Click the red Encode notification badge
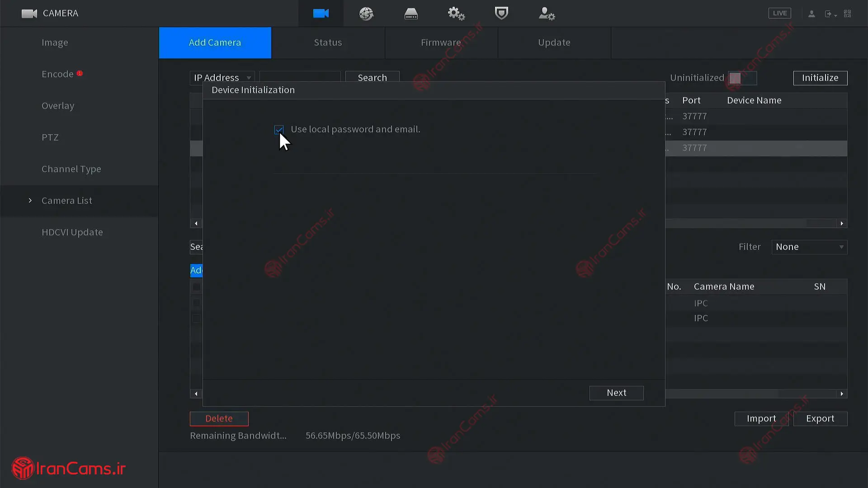Screen dimensions: 868x488 80,73
